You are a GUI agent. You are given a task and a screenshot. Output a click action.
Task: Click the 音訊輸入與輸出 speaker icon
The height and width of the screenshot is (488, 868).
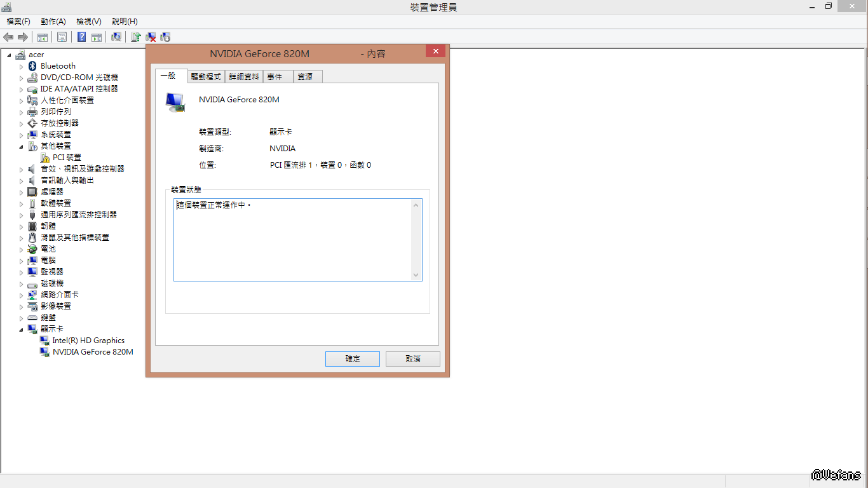32,180
